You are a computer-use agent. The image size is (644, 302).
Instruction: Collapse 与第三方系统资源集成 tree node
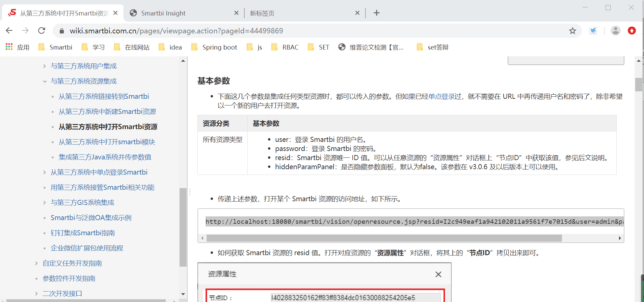[45, 81]
